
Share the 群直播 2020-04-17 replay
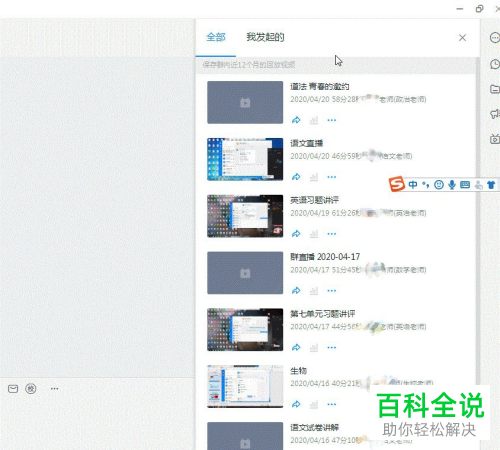point(296,291)
